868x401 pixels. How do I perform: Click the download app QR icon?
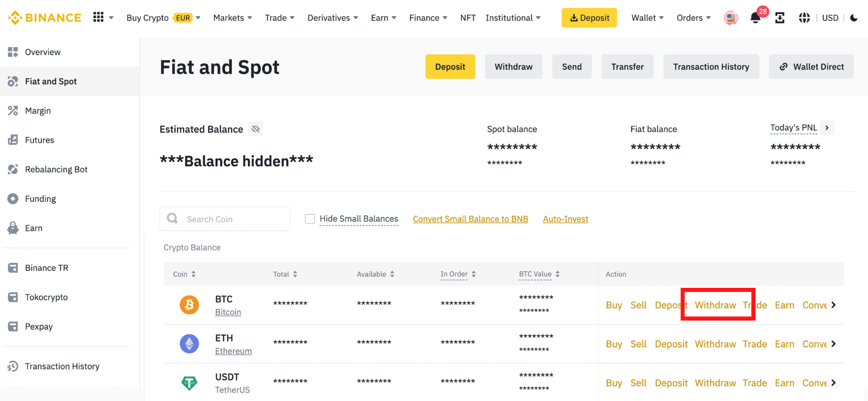[780, 18]
